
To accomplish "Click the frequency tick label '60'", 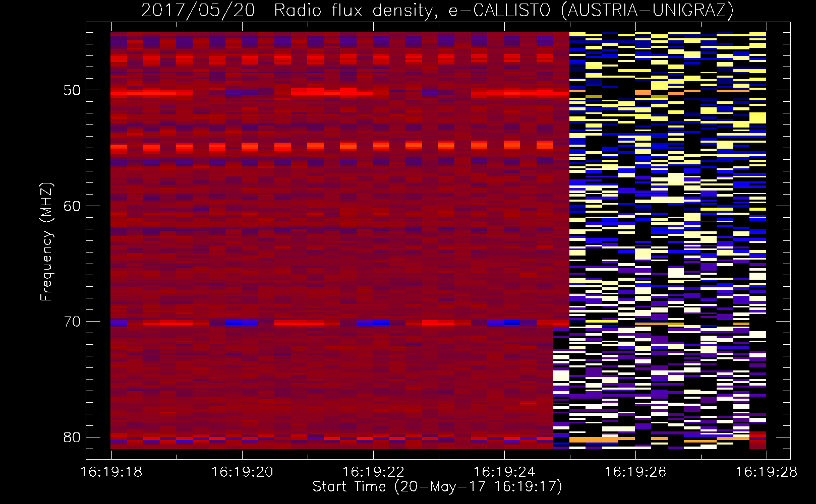I will point(72,206).
